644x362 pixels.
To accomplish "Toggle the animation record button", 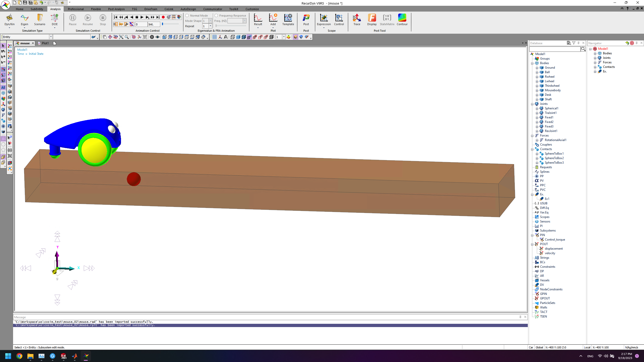I will pos(163,17).
